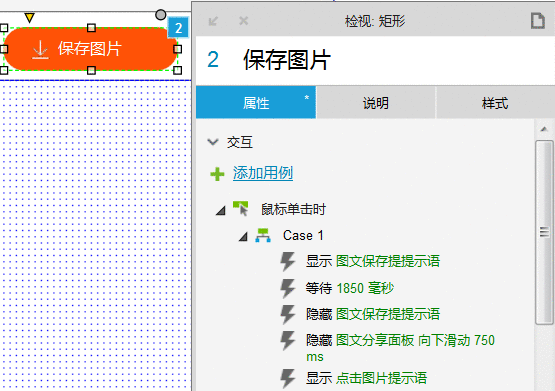Switch to the 属性 tab

pos(256,102)
